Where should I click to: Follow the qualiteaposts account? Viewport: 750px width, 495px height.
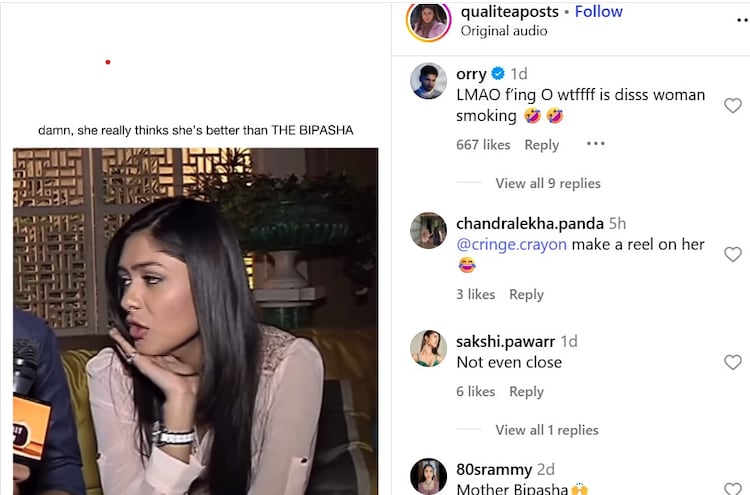click(x=598, y=11)
